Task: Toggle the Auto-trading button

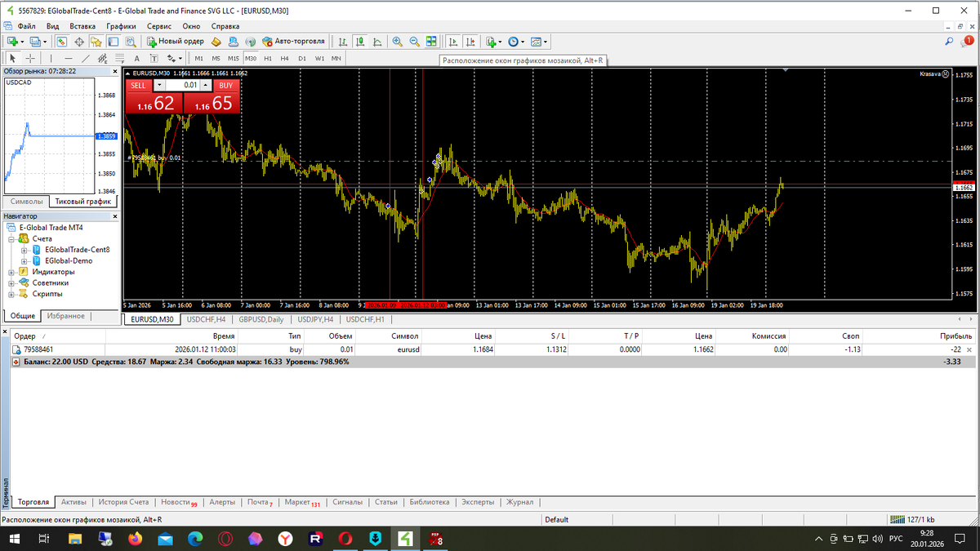Action: pyautogui.click(x=293, y=41)
